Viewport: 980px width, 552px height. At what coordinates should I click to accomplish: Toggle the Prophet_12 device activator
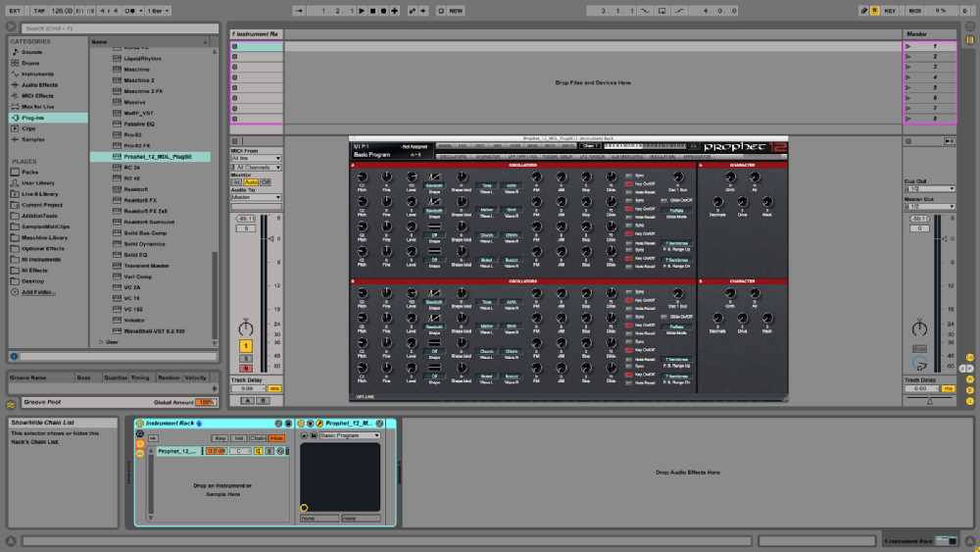(x=301, y=424)
